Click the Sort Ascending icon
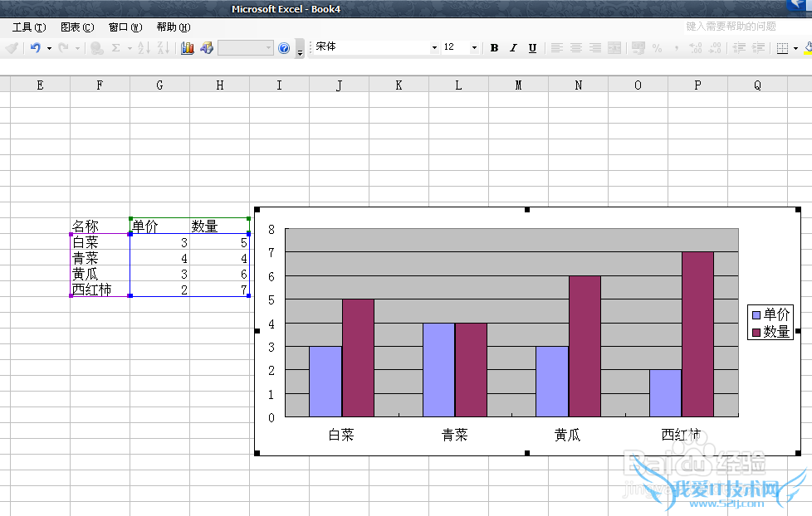The image size is (812, 516). [x=144, y=48]
